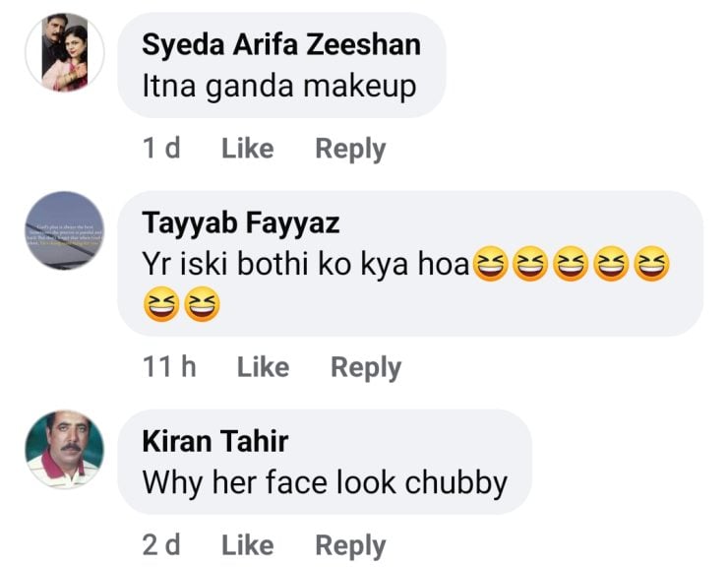Open Syeda Arifa Zeeshan's profile picture

65,54
